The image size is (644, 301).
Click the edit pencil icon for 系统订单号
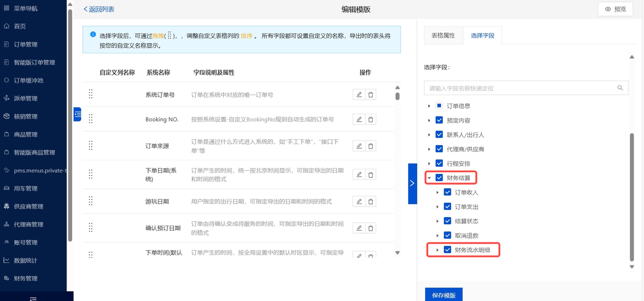point(359,94)
